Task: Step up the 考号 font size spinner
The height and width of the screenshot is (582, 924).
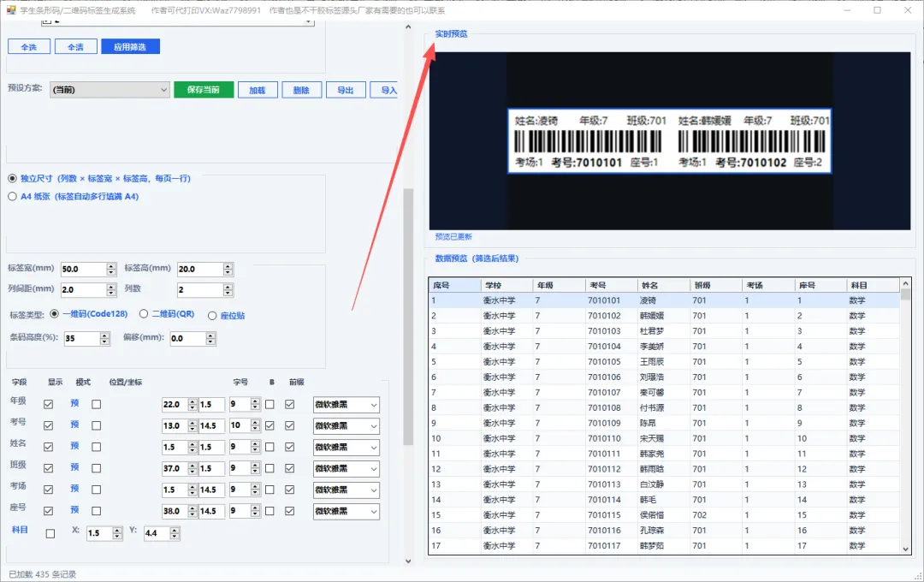Action: click(x=255, y=422)
